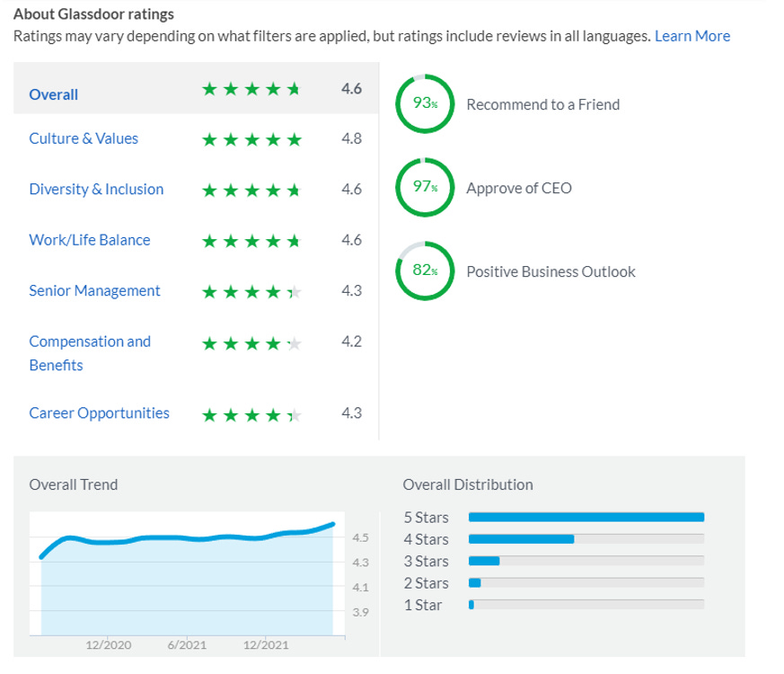Image resolution: width=784 pixels, height=674 pixels.
Task: Click the Compensation 4.2 score
Action: [x=351, y=341]
